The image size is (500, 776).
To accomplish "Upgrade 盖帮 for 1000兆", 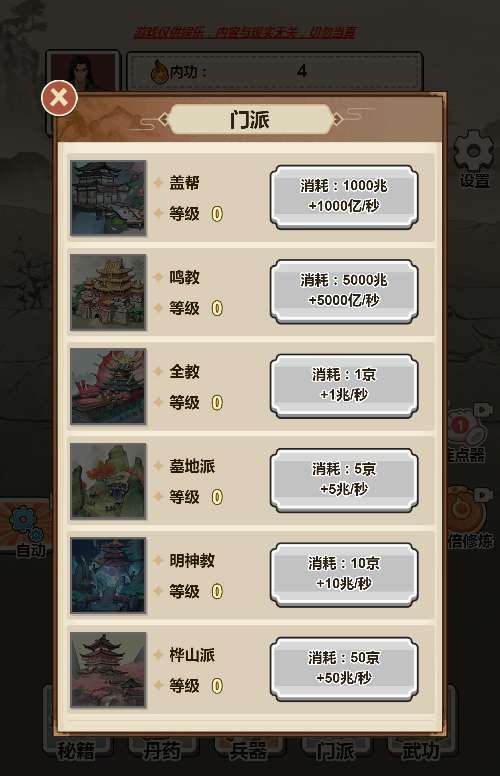I will (x=344, y=196).
